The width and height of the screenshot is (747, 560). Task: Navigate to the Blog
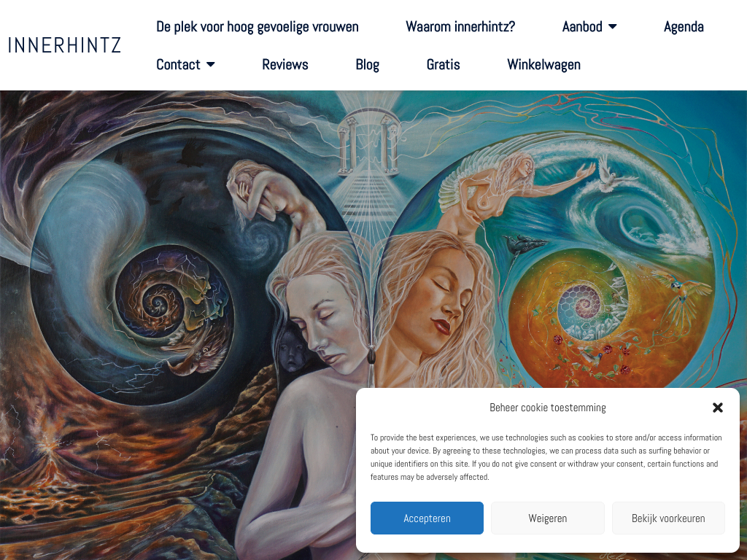(x=368, y=64)
